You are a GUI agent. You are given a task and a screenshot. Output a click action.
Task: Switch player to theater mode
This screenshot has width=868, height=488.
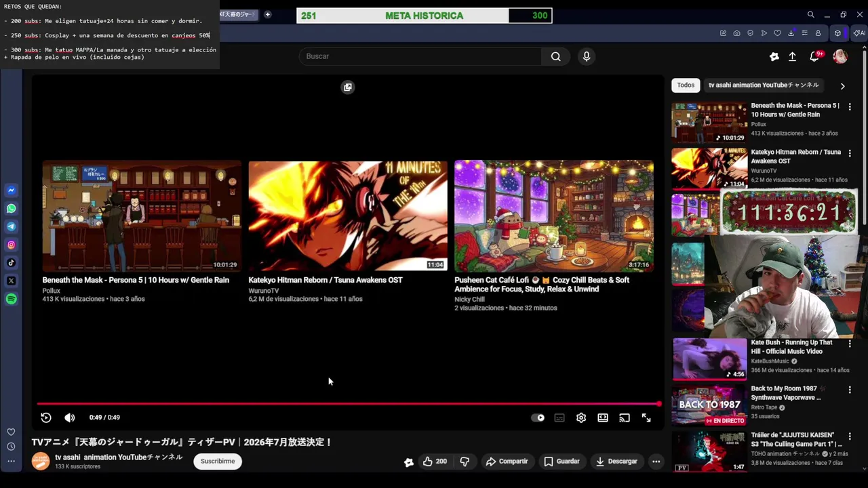click(x=603, y=418)
